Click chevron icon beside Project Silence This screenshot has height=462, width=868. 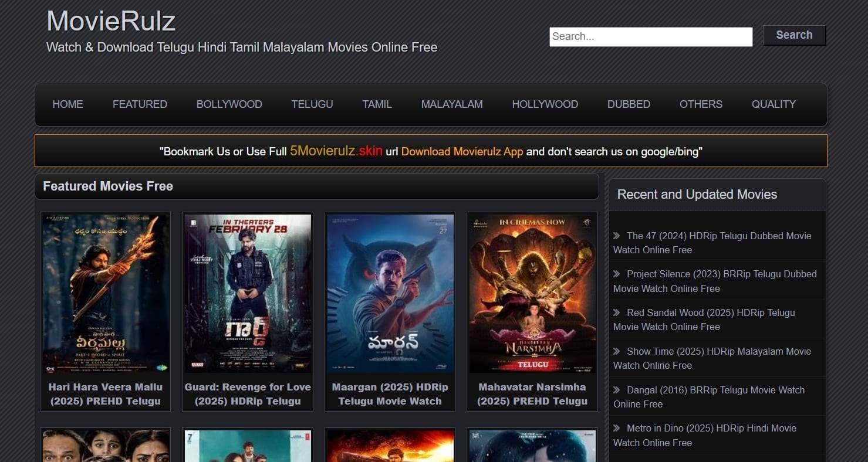click(617, 274)
